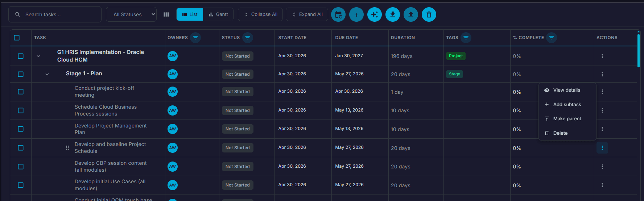644x201 pixels.
Task: Choose Add subtask in context menu
Action: (567, 104)
